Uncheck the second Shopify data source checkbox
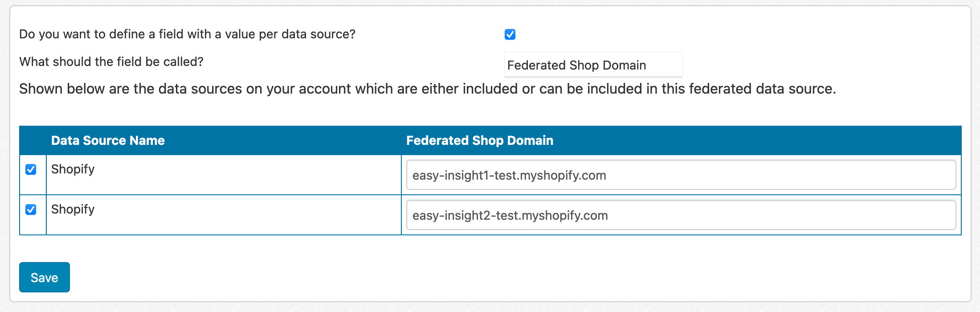Image resolution: width=980 pixels, height=312 pixels. [31, 209]
